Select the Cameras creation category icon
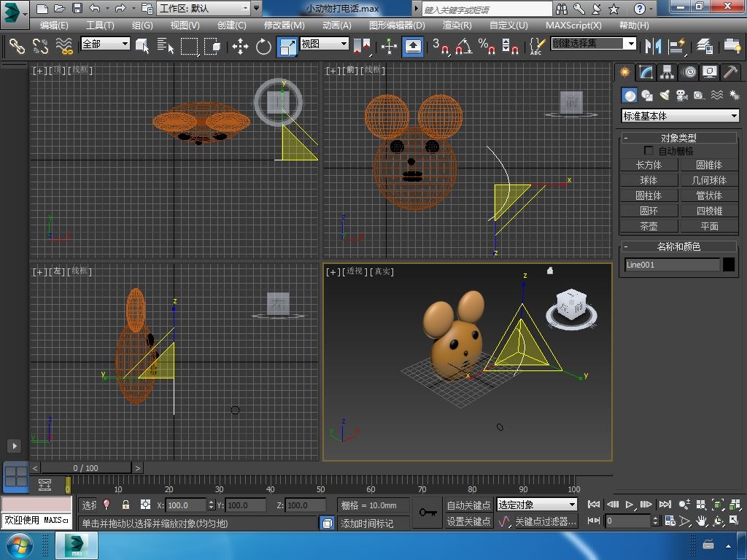The image size is (747, 560). click(682, 96)
